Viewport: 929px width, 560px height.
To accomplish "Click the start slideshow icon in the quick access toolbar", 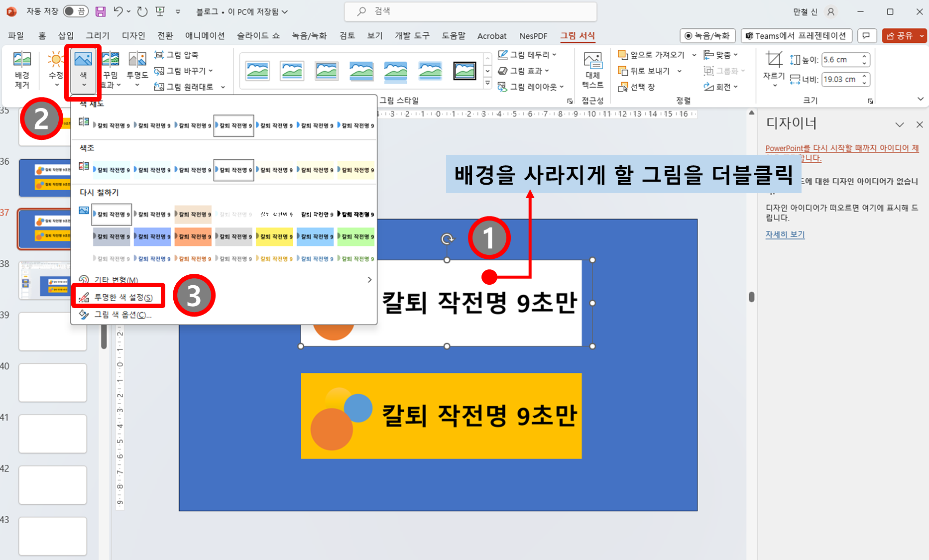I will (x=160, y=11).
